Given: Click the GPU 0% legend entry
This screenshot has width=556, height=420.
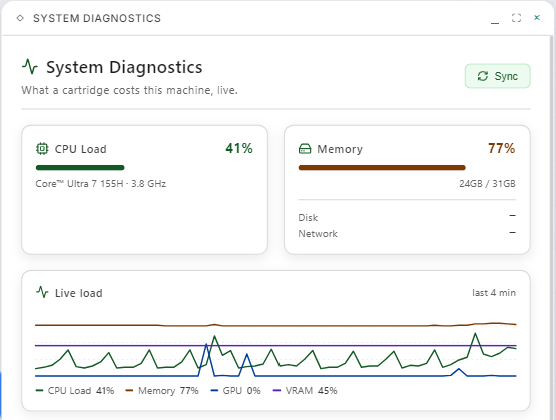Looking at the screenshot, I should pyautogui.click(x=235, y=391).
